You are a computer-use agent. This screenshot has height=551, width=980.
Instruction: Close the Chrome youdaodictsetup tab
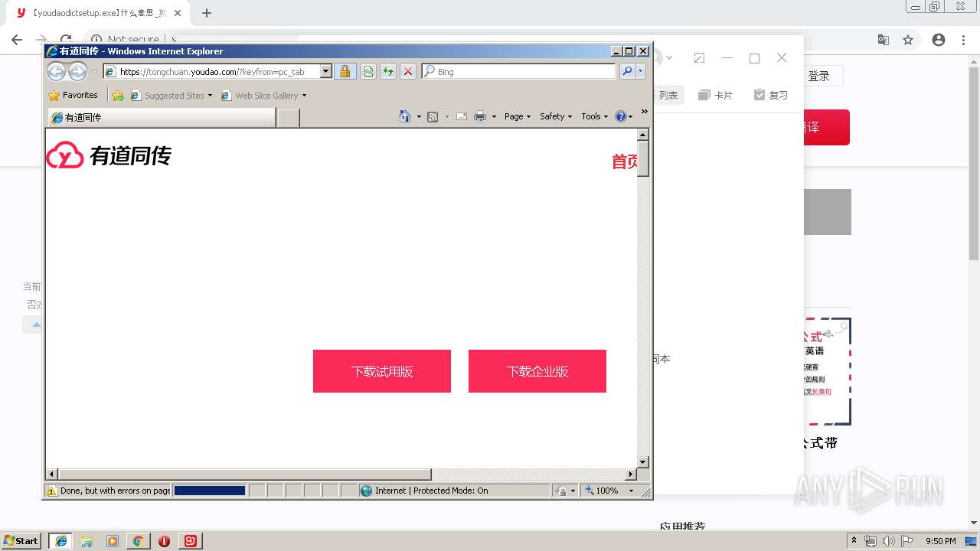pyautogui.click(x=178, y=13)
